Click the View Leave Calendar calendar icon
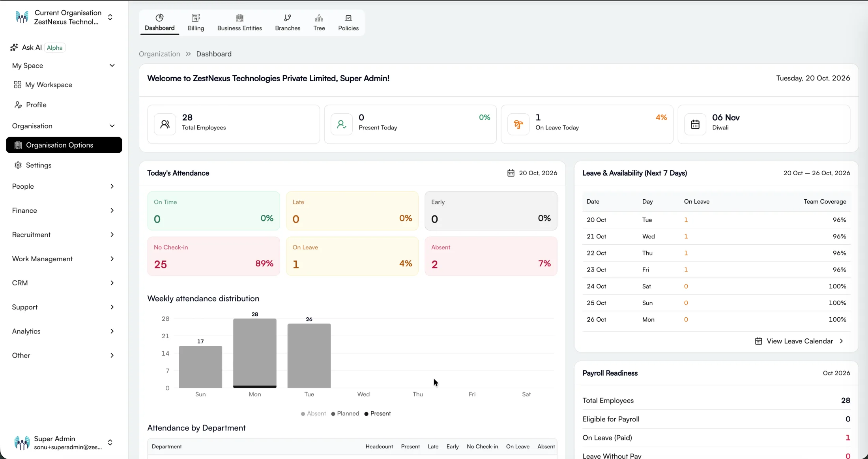 click(758, 341)
